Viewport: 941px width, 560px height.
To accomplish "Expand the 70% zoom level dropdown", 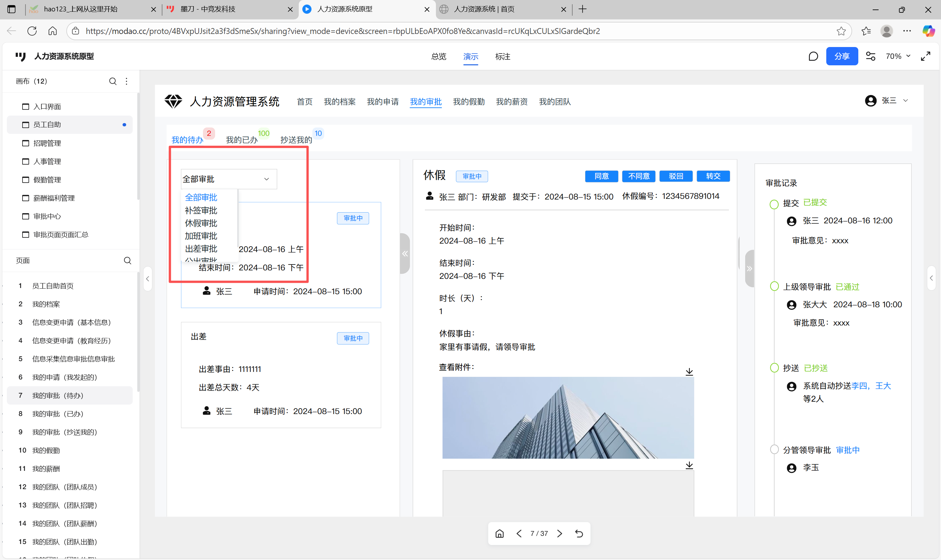I will pos(898,56).
